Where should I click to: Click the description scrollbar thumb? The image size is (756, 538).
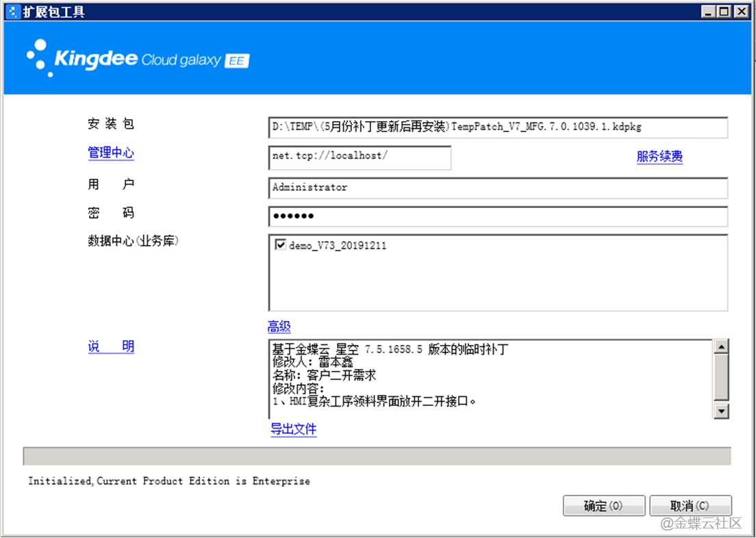click(x=721, y=377)
